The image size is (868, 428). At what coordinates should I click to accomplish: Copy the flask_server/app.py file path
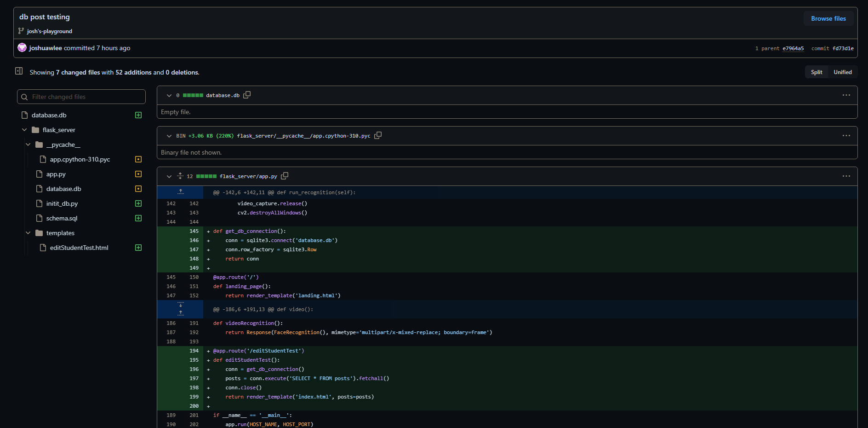tap(285, 176)
